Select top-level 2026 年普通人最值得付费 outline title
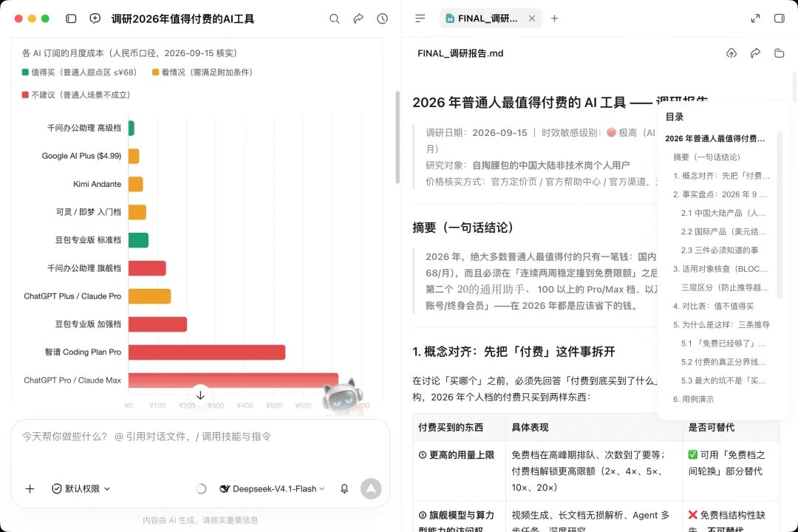 coord(715,138)
